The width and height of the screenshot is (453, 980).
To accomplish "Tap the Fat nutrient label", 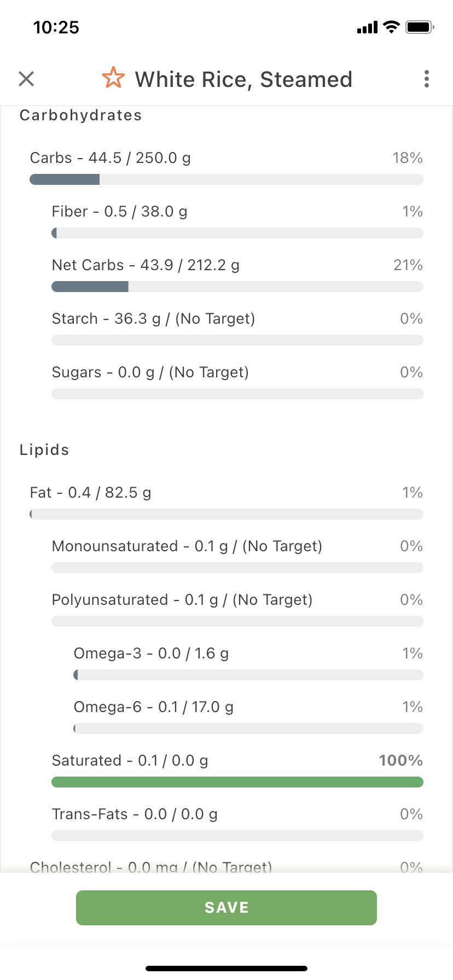I will (x=90, y=493).
